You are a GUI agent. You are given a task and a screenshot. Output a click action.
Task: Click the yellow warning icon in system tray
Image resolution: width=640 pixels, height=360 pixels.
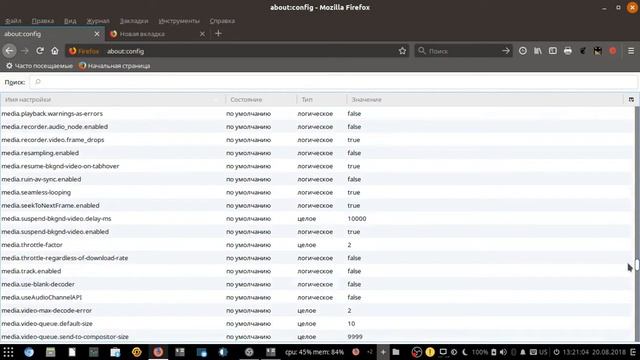point(430,352)
